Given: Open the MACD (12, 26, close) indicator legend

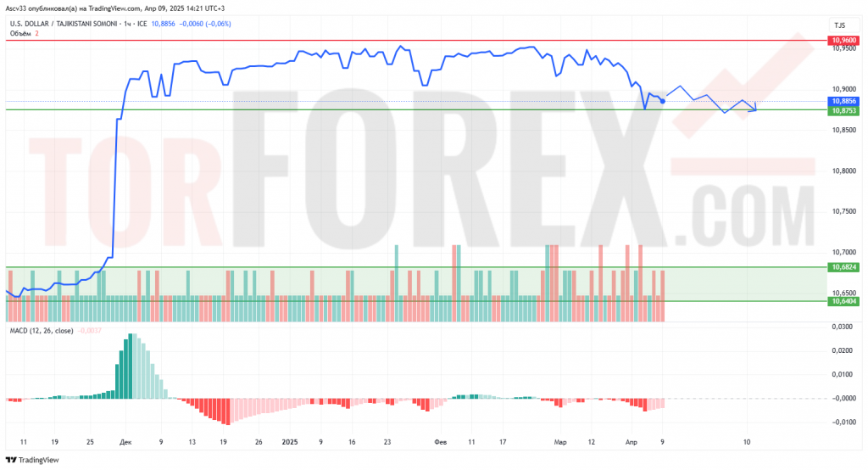Looking at the screenshot, I should point(41,331).
